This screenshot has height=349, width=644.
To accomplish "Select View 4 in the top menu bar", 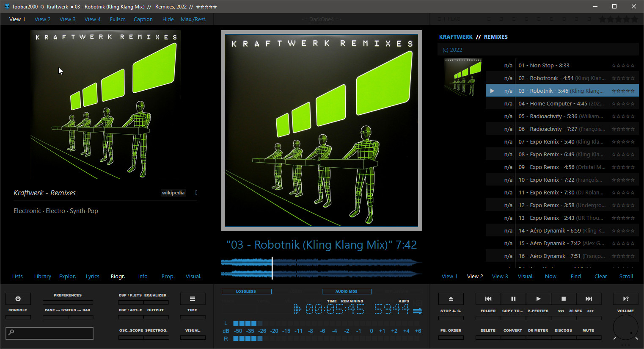I will pyautogui.click(x=93, y=19).
